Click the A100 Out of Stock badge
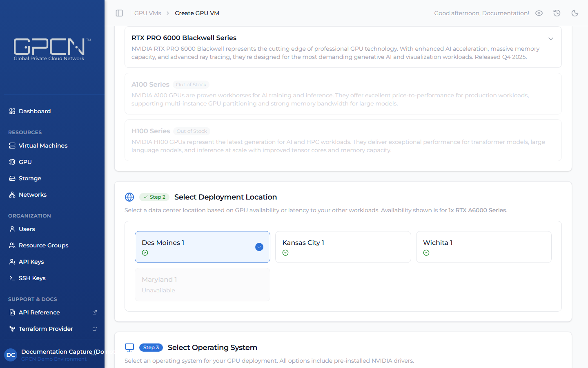 click(191, 85)
